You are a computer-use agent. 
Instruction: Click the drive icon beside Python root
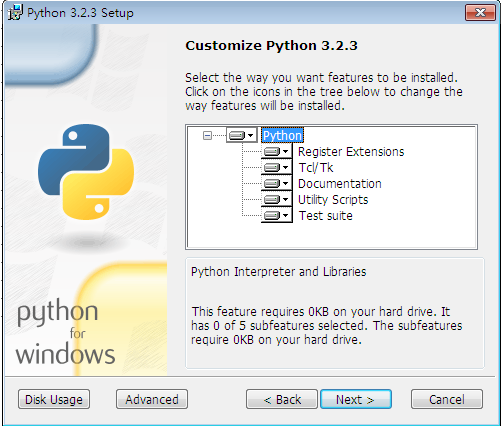(237, 135)
